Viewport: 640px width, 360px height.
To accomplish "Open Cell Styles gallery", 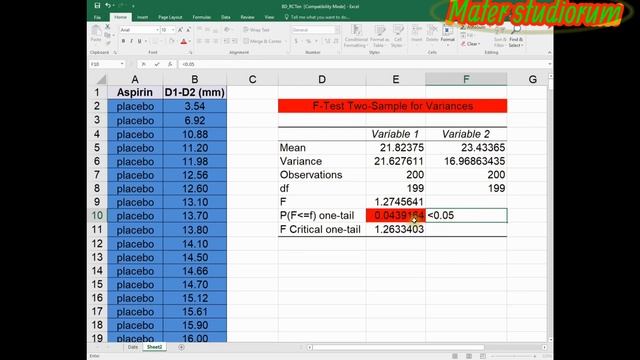I will point(398,36).
